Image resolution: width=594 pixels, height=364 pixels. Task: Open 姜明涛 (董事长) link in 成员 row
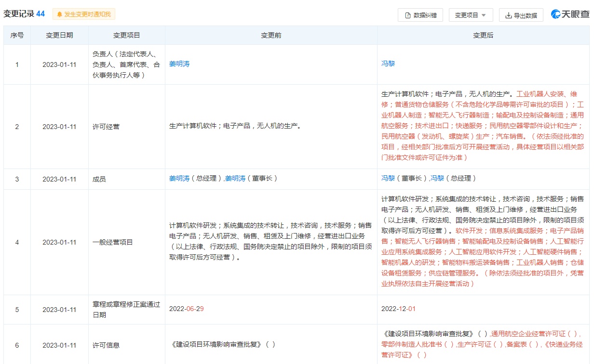(x=235, y=179)
